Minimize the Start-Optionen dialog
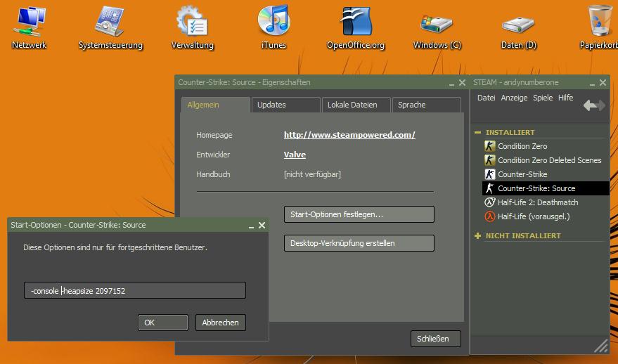 click(251, 227)
